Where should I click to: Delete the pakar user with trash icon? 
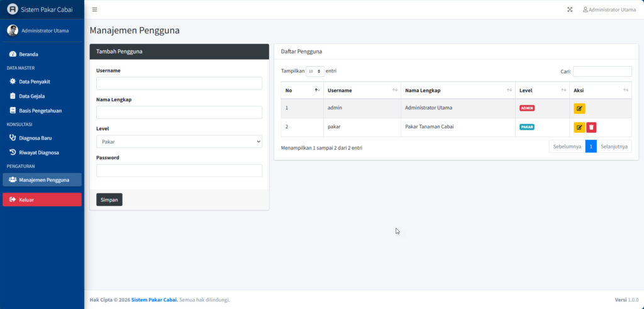coord(591,127)
